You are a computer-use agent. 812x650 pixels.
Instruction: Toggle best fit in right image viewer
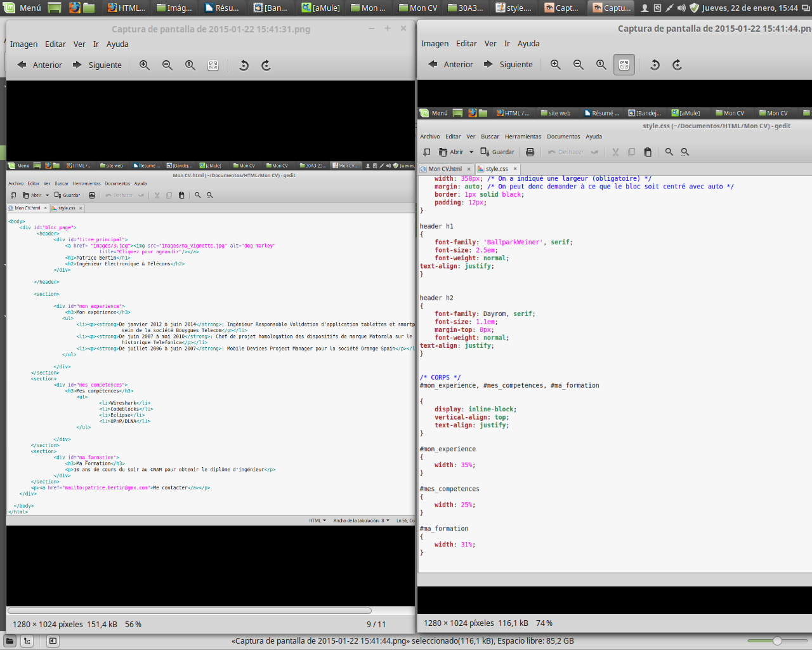[624, 65]
